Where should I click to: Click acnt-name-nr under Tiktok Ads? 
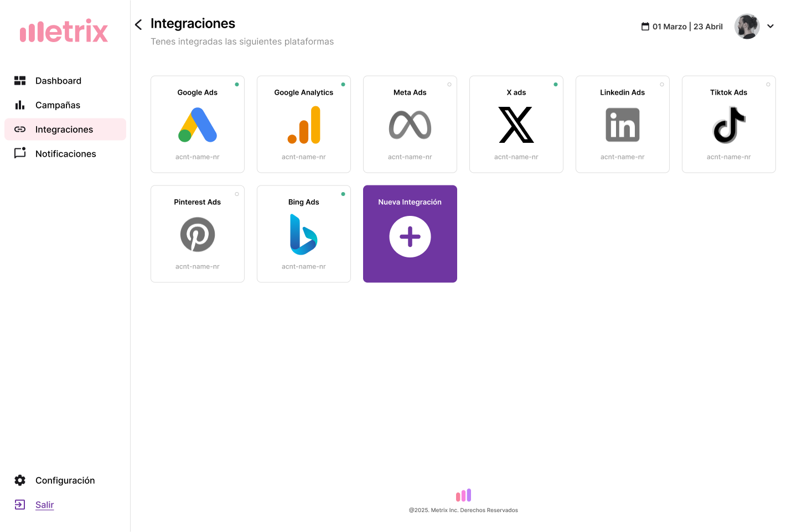729,157
